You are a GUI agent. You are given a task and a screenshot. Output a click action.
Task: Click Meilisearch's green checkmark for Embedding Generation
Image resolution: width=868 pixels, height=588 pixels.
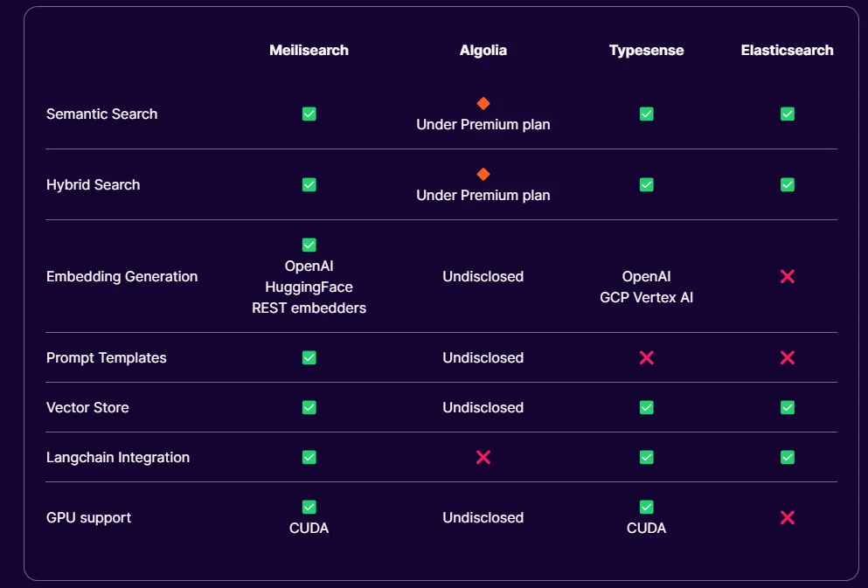click(x=309, y=245)
